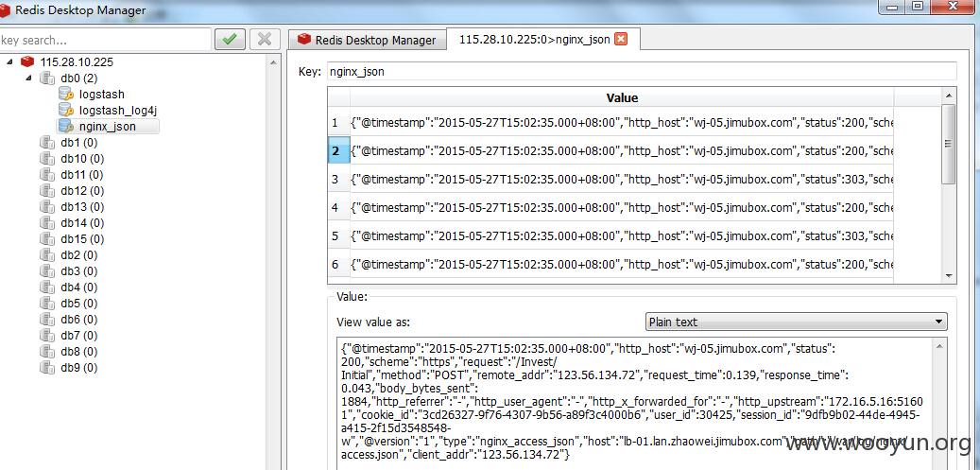Click the database icon of db11 (0)
This screenshot has width=980, height=470.
[47, 175]
